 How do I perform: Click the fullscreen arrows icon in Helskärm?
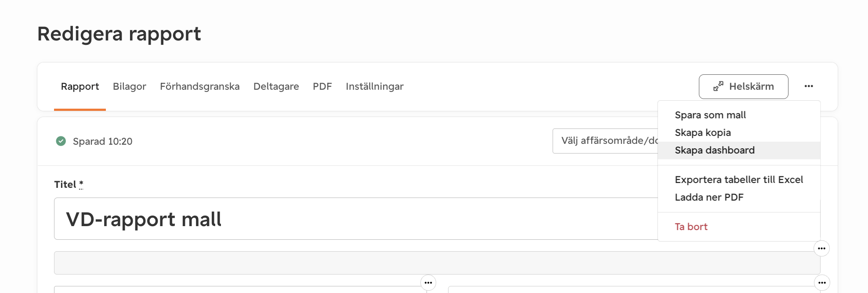(718, 87)
